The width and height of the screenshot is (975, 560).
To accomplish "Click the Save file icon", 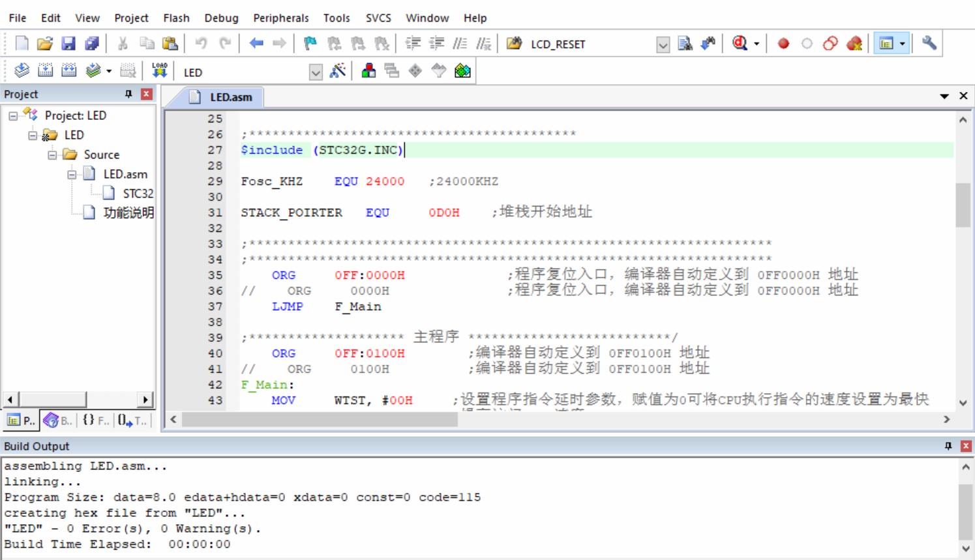I will point(68,44).
